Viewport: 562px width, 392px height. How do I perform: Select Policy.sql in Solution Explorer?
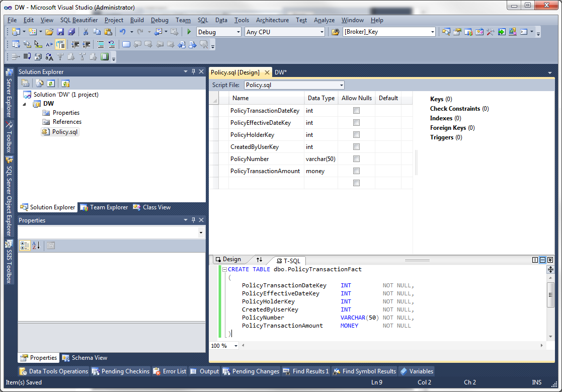pos(60,132)
